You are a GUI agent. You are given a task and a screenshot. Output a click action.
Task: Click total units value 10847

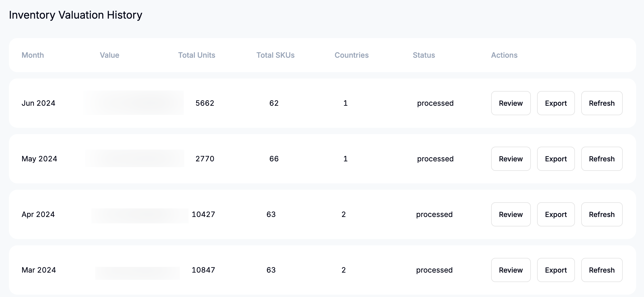point(203,270)
